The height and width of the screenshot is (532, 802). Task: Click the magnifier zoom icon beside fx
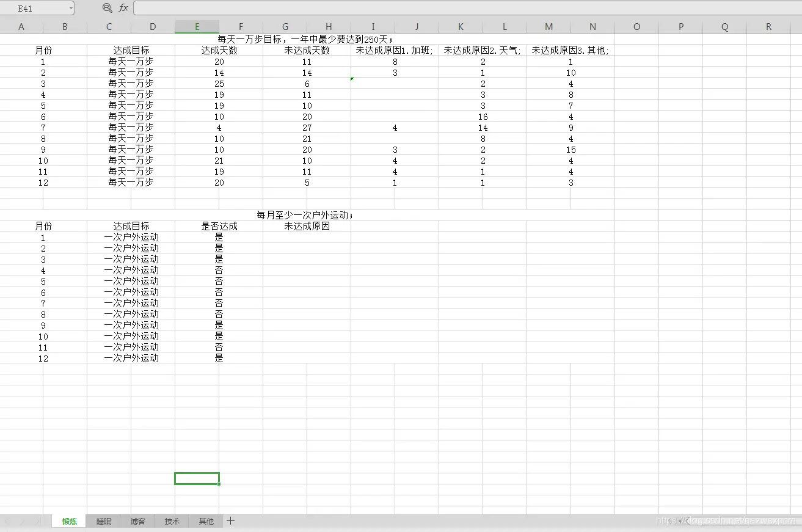[108, 8]
